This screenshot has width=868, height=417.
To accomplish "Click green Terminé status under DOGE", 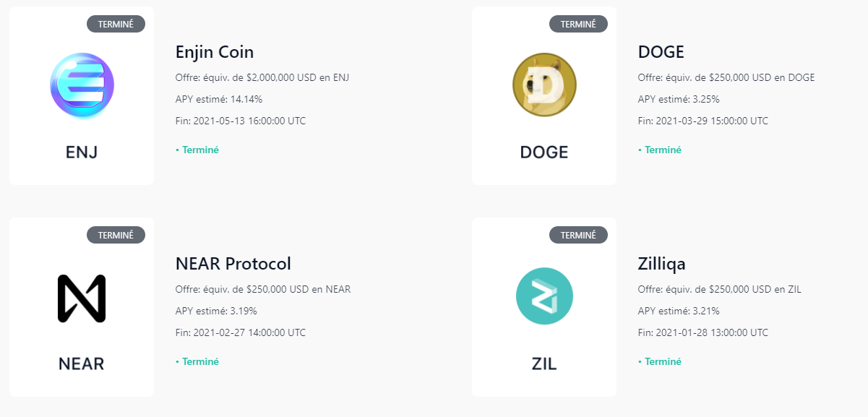I will 660,150.
